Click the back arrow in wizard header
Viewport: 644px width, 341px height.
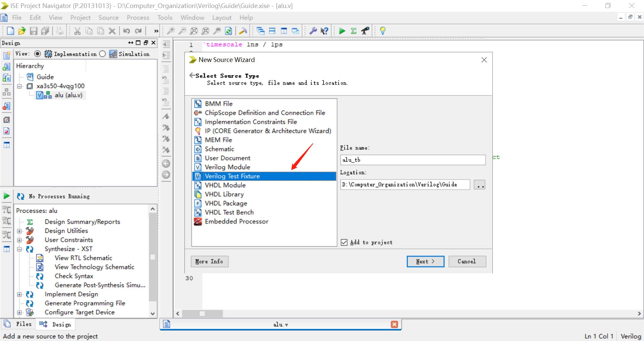tap(192, 75)
